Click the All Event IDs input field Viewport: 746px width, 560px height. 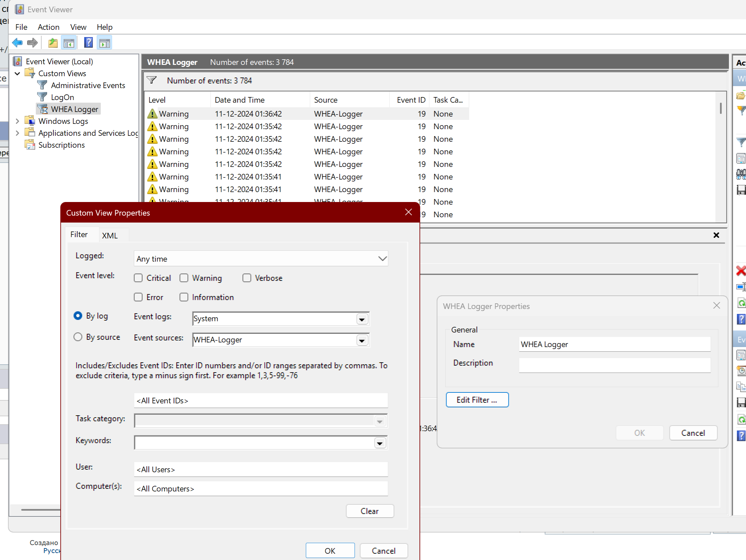pos(261,400)
